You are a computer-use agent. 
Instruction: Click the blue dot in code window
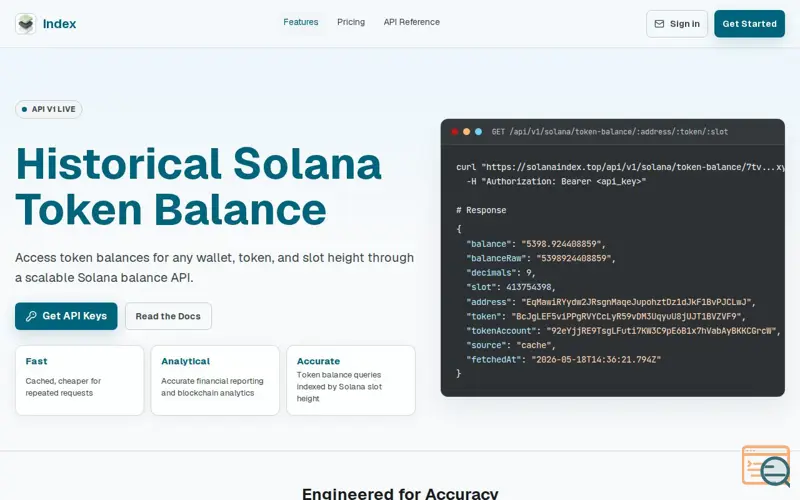pyautogui.click(x=479, y=132)
